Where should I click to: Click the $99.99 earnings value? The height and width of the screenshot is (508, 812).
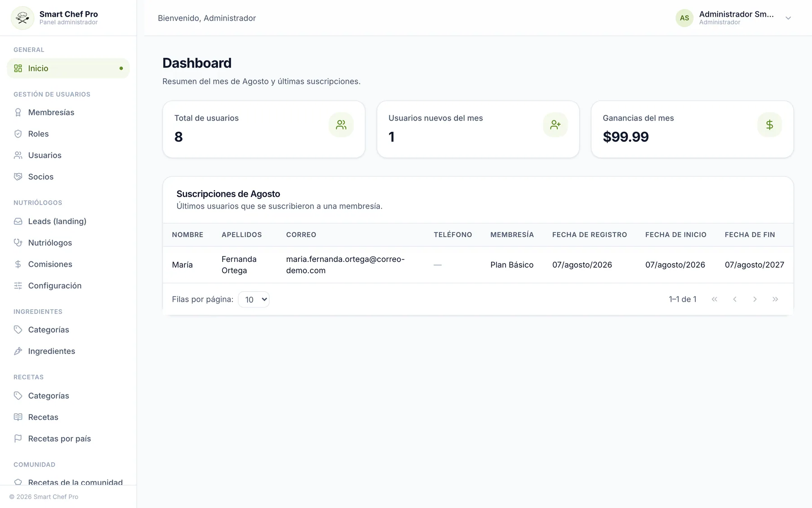click(x=626, y=137)
